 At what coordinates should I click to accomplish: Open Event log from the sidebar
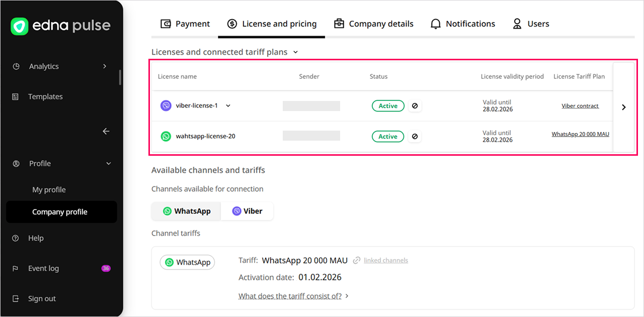click(43, 268)
